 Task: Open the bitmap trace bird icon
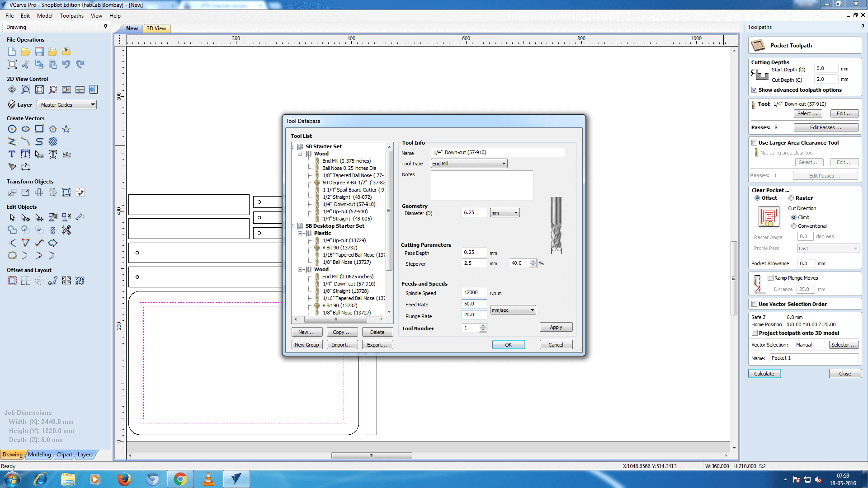(x=12, y=167)
